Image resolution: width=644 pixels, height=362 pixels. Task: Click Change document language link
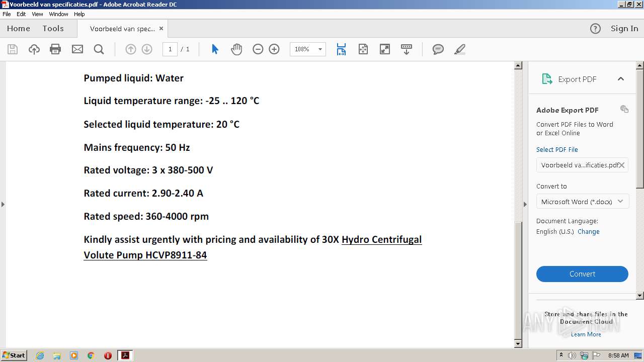[x=589, y=232]
